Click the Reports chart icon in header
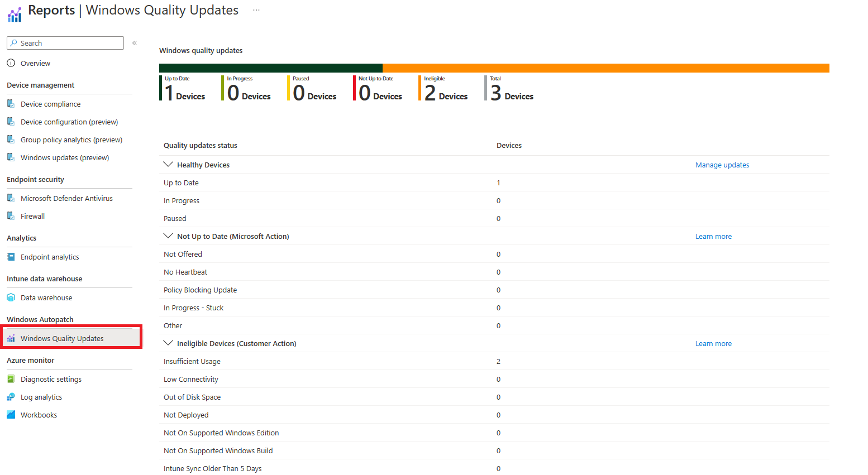This screenshot has height=475, width=868. (15, 14)
